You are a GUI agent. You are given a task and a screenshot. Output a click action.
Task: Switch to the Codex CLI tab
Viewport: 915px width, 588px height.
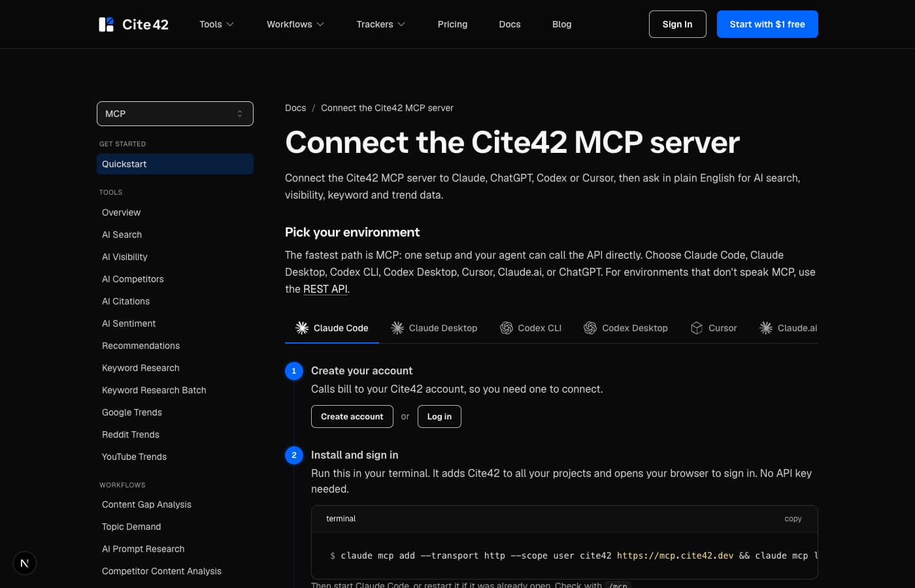[x=531, y=328]
